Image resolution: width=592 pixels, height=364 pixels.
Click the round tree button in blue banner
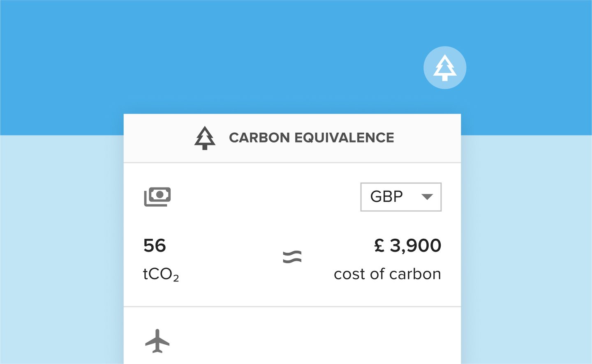(x=445, y=67)
